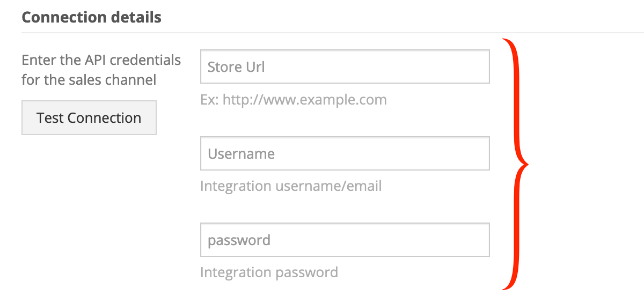Select the Username text box
Screen dimensions: 644x296
[345, 153]
